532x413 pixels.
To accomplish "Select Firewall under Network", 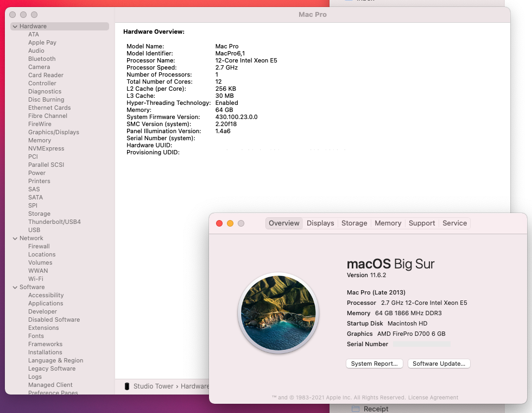I will (x=39, y=246).
